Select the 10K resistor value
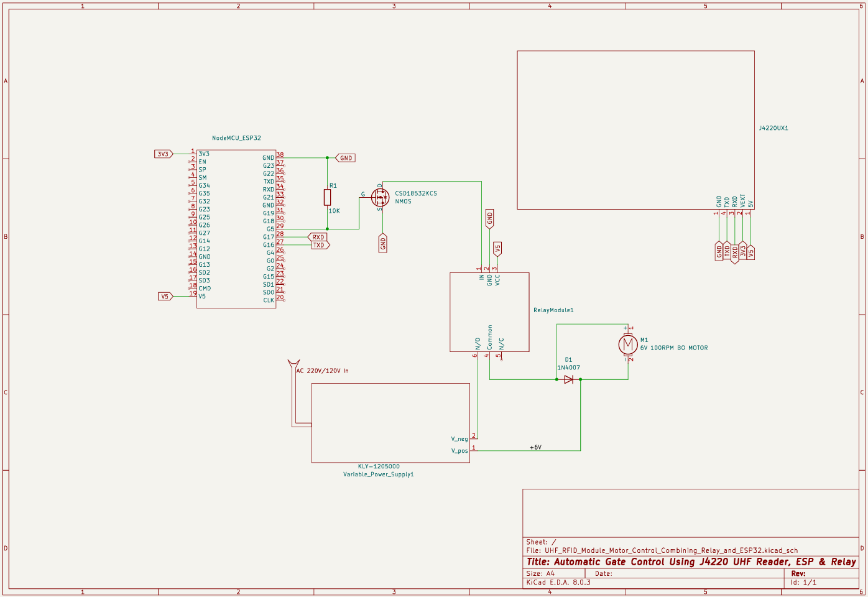 (334, 211)
